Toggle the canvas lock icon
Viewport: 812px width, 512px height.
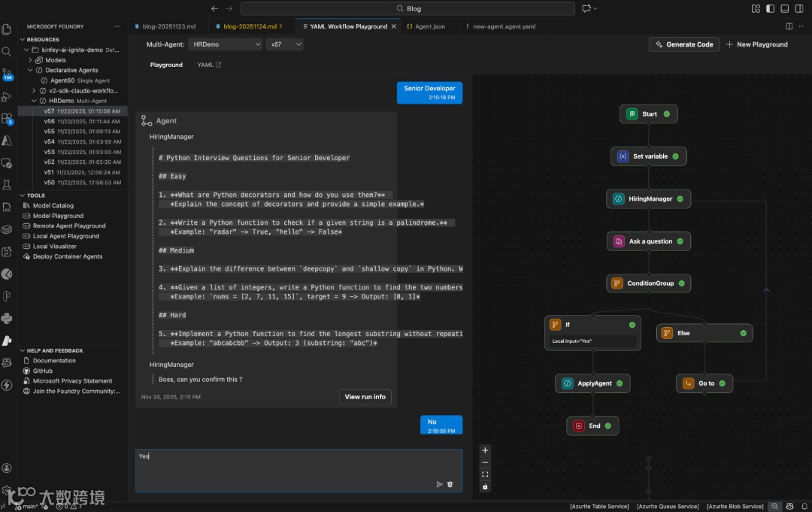[x=485, y=486]
